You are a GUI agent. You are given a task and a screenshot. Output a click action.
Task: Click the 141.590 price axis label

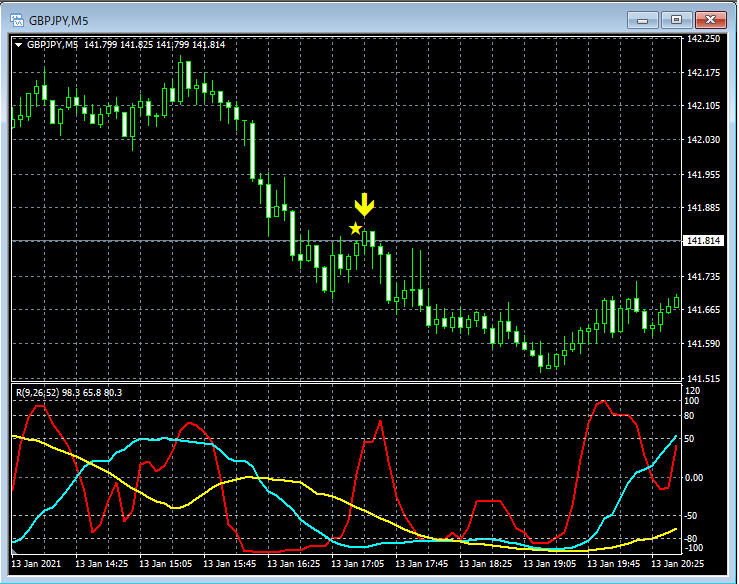(703, 344)
